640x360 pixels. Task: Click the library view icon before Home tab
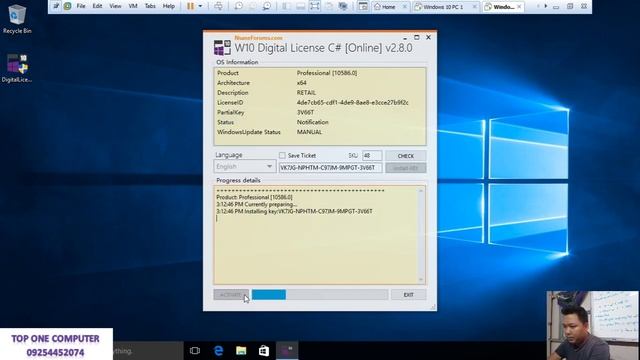click(362, 6)
